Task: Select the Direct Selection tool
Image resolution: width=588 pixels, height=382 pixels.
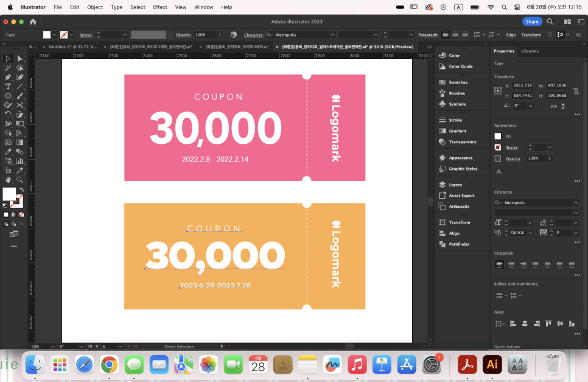Action: (x=20, y=58)
